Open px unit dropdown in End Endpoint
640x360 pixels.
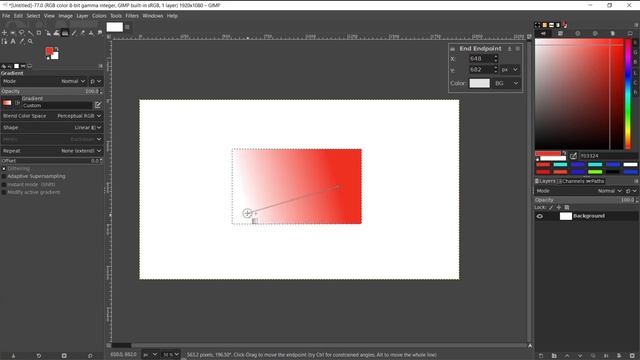click(x=510, y=70)
